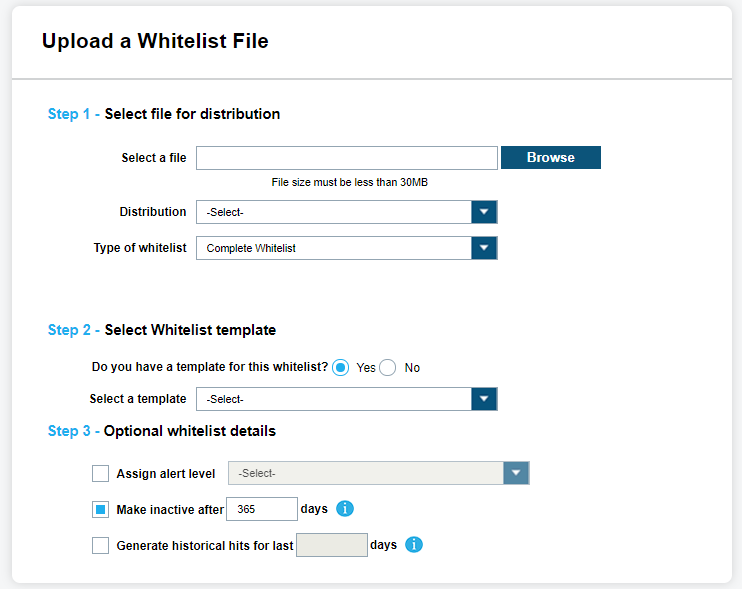Click the alert level dropdown's arrow icon
The image size is (742, 589).
pos(516,473)
